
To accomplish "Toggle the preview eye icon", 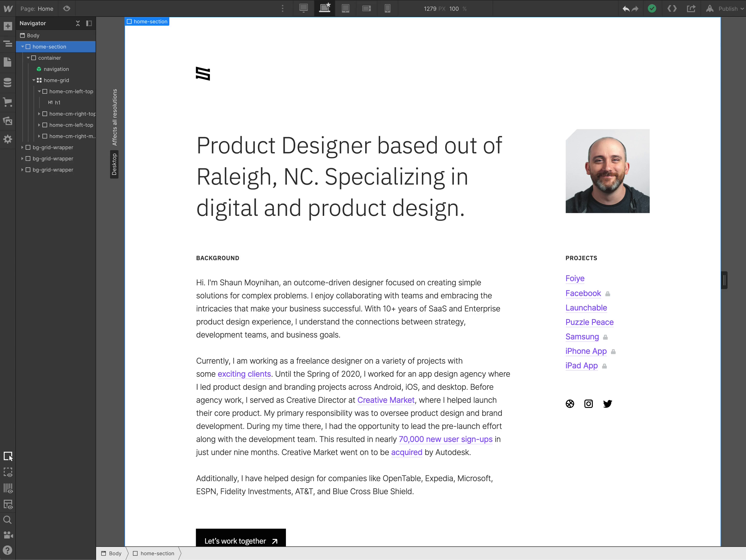I will 67,9.
